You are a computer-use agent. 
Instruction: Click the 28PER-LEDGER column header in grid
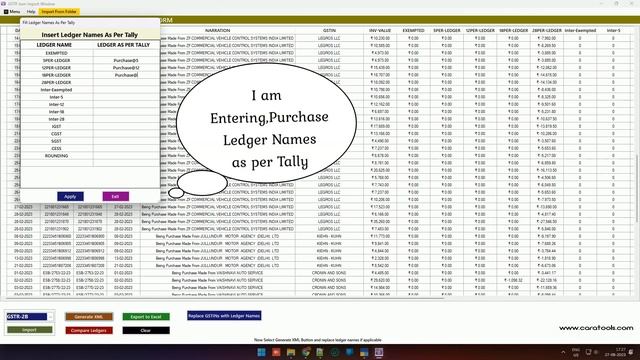tap(547, 31)
